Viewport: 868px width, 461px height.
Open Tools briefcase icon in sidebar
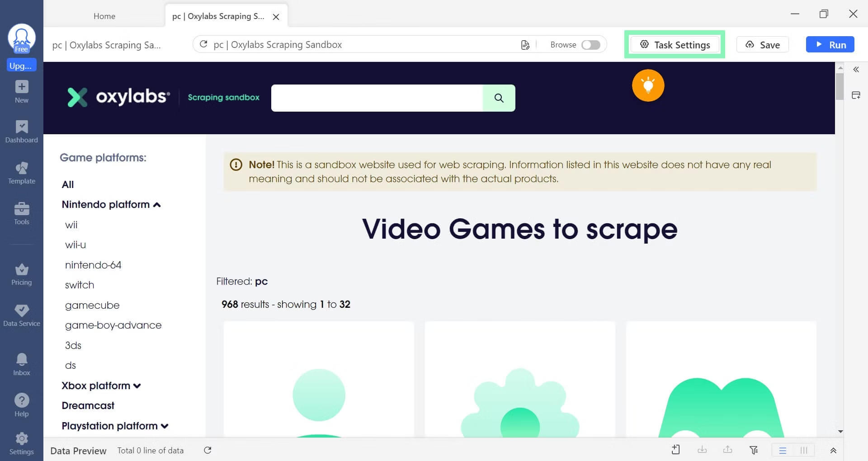click(x=21, y=213)
